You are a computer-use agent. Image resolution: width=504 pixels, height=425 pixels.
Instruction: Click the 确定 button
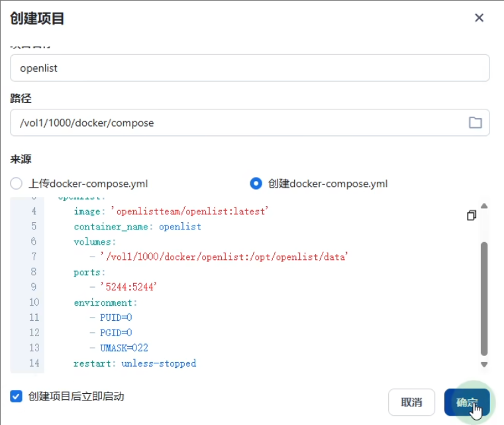coord(467,402)
